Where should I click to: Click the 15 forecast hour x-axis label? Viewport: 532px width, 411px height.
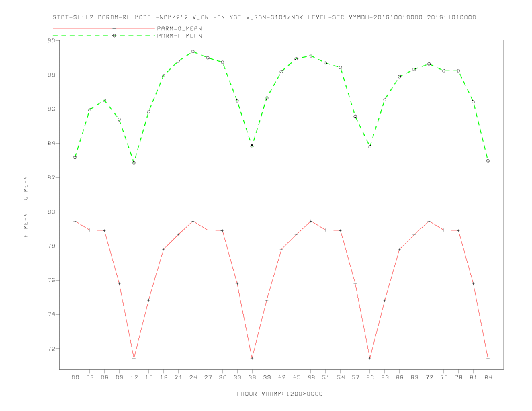(148, 377)
